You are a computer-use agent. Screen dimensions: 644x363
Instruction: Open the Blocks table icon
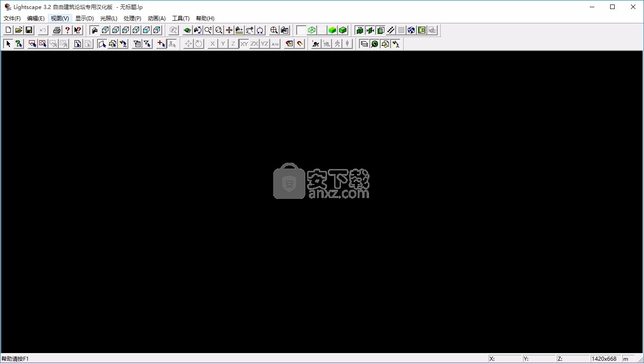(x=385, y=44)
